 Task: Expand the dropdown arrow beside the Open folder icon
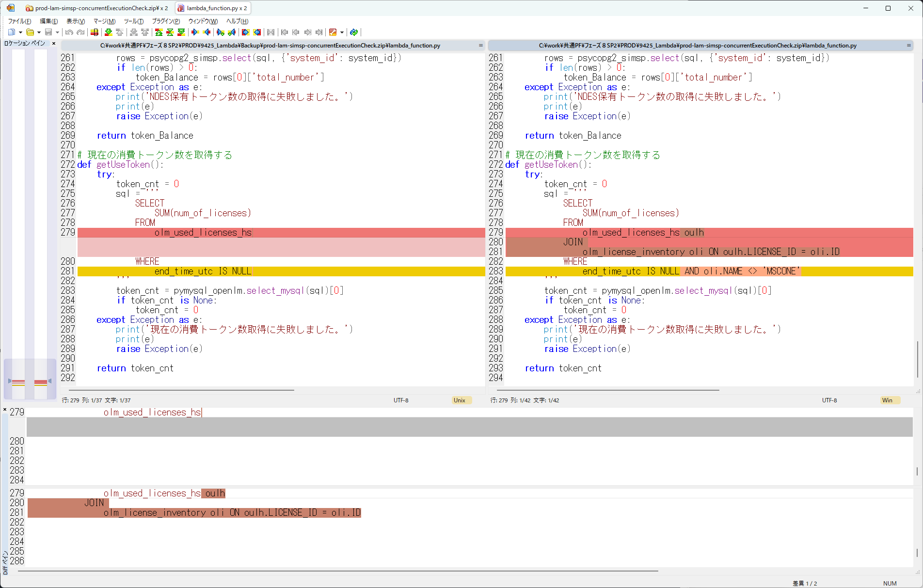[39, 32]
